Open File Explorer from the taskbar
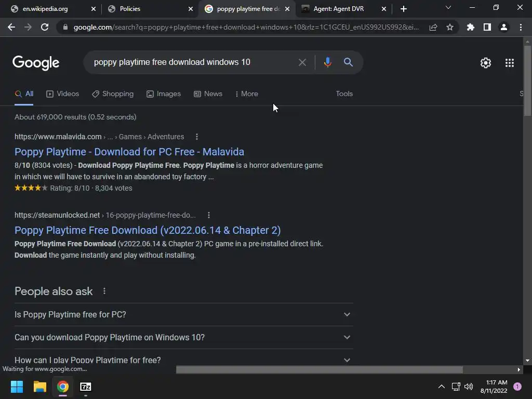 point(39,387)
